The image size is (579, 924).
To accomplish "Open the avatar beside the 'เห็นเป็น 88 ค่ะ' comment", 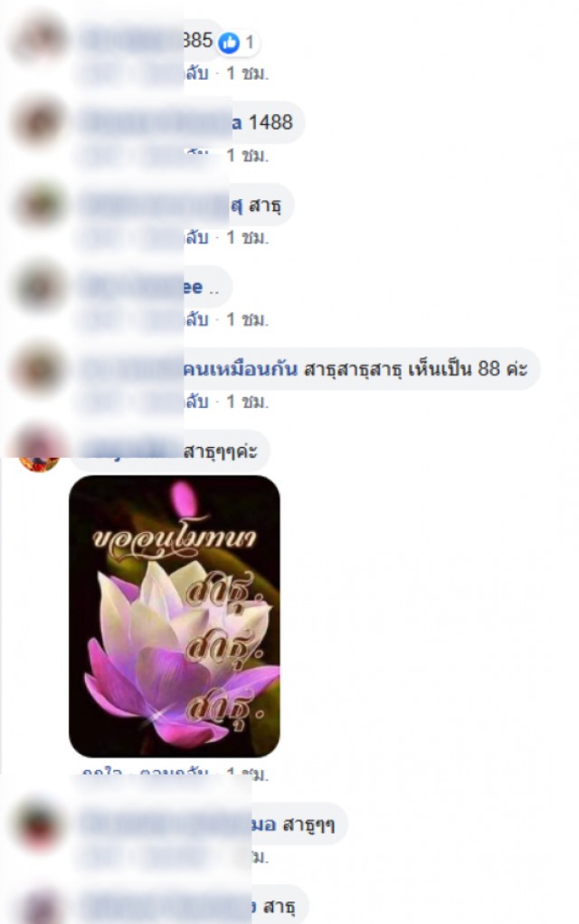I will [x=40, y=368].
